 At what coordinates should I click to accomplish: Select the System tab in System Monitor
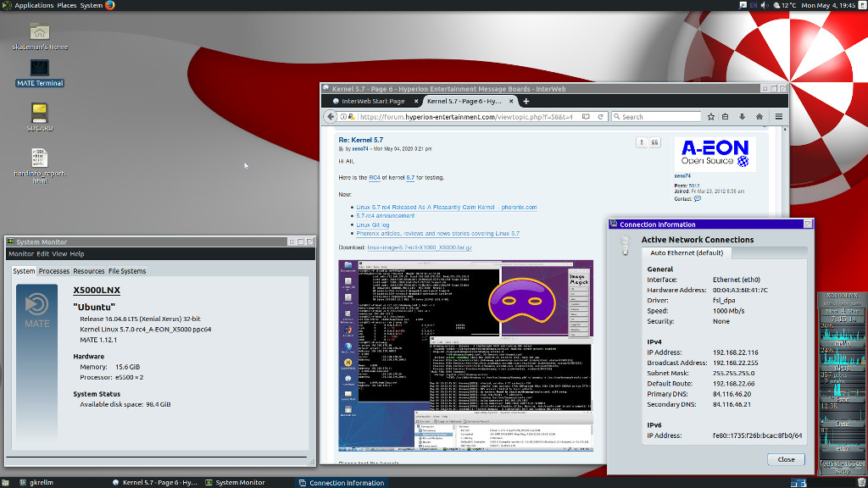[x=24, y=271]
